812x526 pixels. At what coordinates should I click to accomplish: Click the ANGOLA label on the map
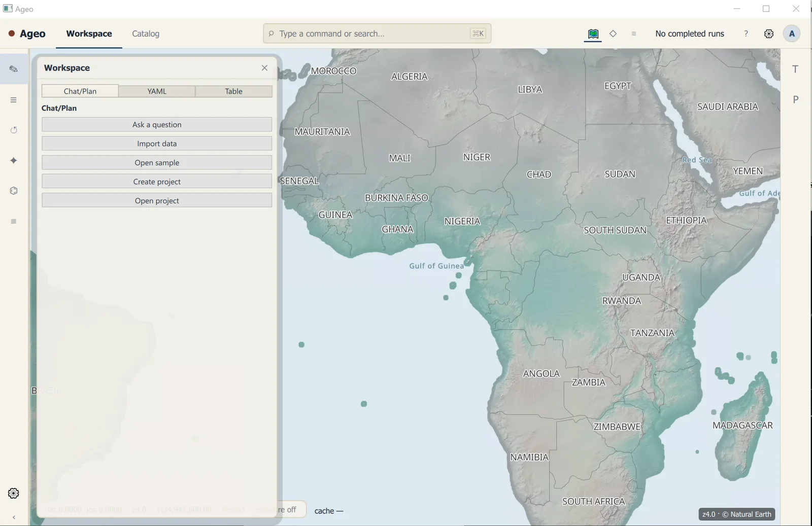[x=541, y=373]
